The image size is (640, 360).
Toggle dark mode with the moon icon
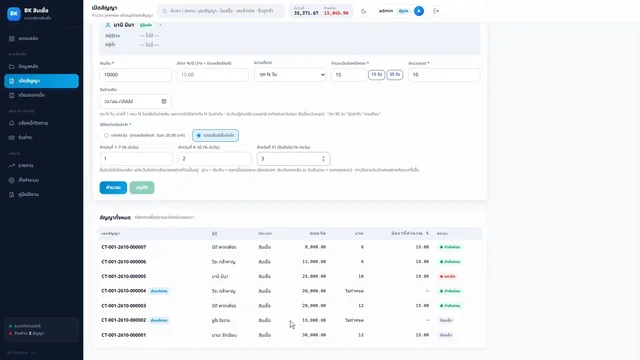click(x=364, y=11)
